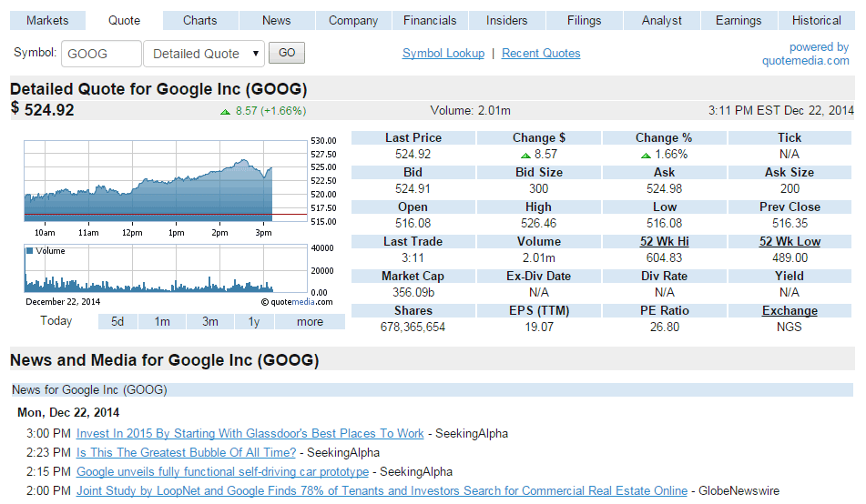Switch to the Analyst tab
This screenshot has width=866, height=504.
pos(662,20)
